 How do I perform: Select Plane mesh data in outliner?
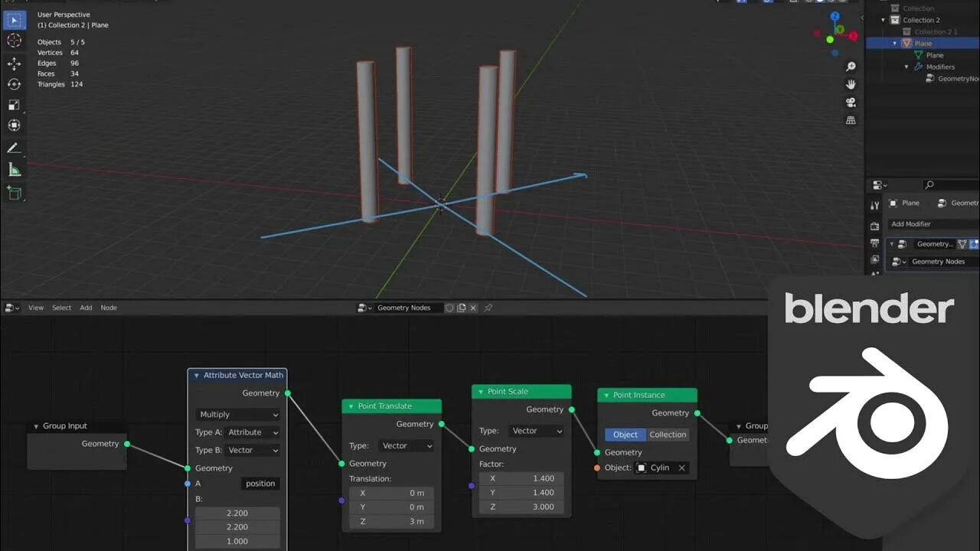(934, 55)
